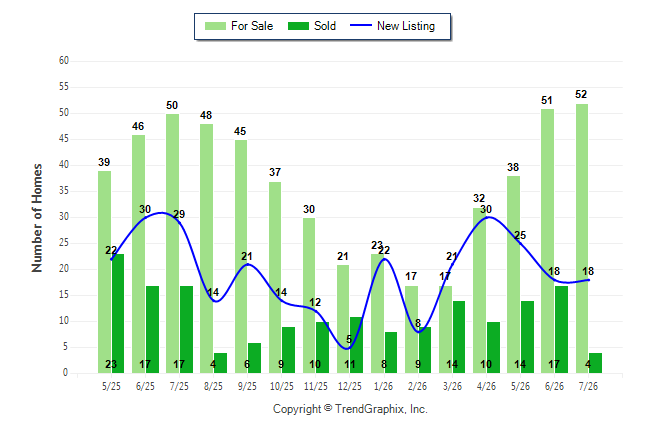The width and height of the screenshot is (646, 434).
Task: Click the 4/26 New Listing peak labeled 30
Action: (x=488, y=217)
